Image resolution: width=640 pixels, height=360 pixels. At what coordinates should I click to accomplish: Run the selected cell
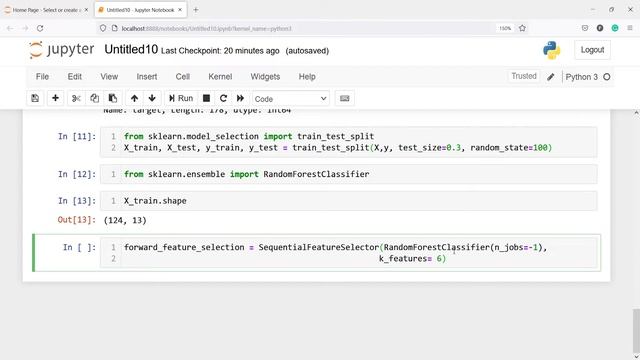[181, 98]
